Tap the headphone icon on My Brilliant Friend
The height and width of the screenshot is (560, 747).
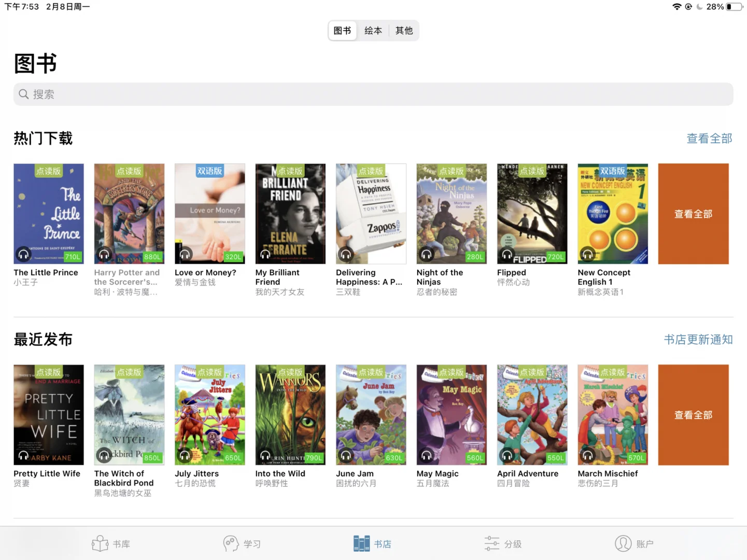pyautogui.click(x=265, y=254)
